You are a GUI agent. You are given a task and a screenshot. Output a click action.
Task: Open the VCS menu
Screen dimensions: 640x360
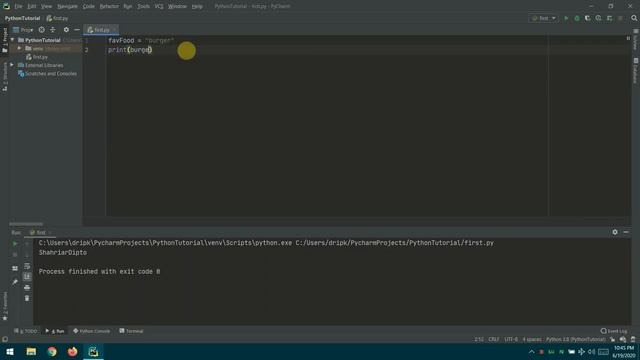159,7
